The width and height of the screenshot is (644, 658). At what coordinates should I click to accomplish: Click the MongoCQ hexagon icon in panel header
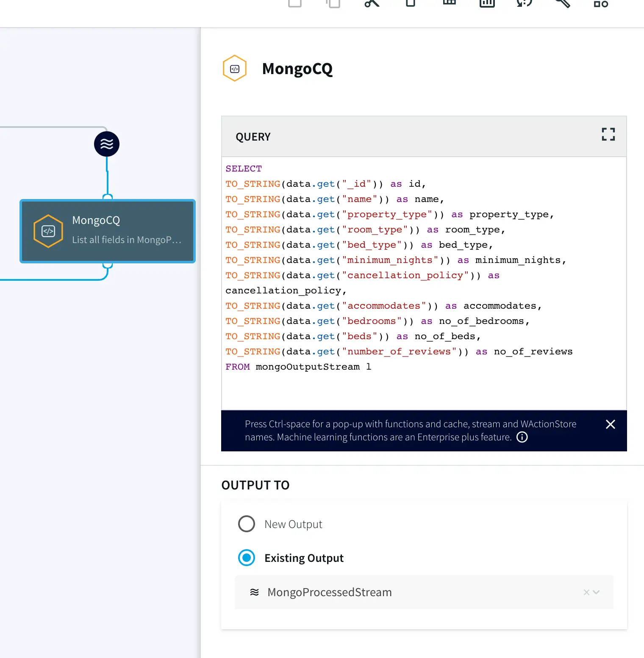pos(235,69)
